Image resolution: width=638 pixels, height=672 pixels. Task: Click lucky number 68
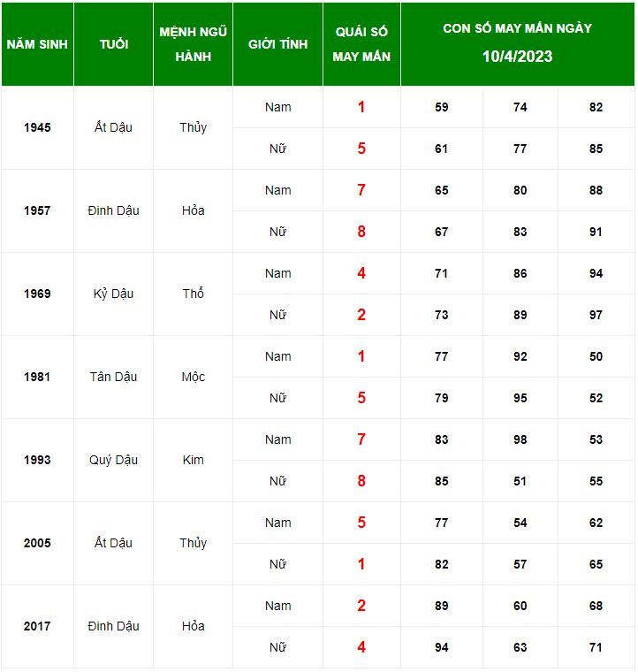596,606
